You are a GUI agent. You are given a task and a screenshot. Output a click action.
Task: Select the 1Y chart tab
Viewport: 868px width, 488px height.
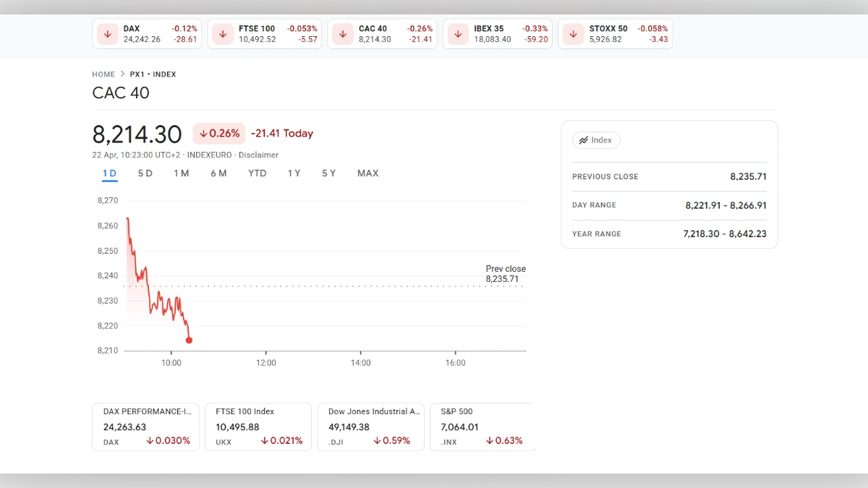[294, 173]
